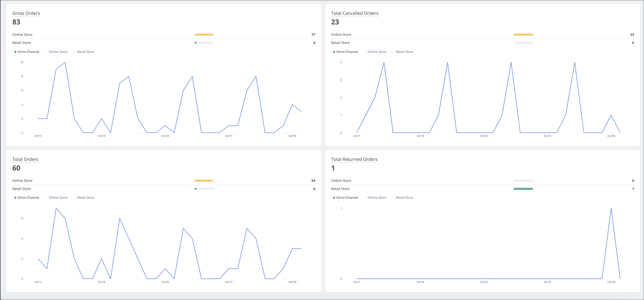Select Omni-Channel in Total Returned Orders chart
The height and width of the screenshot is (300, 644).
(345, 198)
